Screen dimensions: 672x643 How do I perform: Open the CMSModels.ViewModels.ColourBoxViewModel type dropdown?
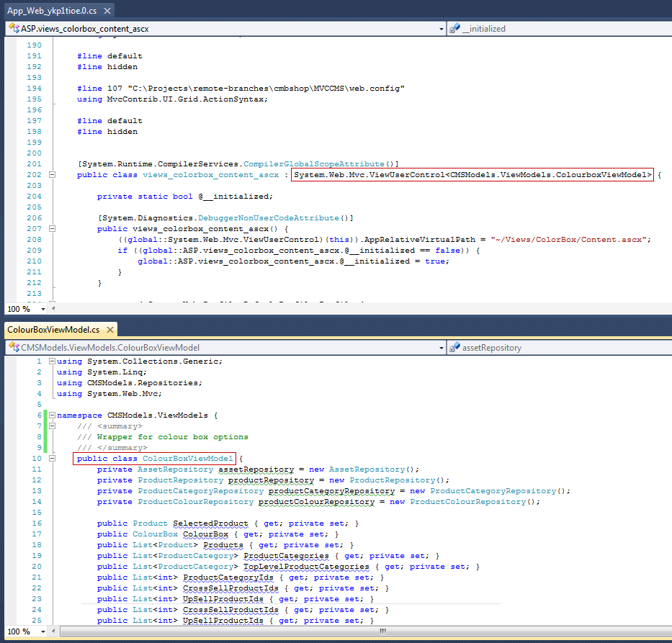coord(442,347)
